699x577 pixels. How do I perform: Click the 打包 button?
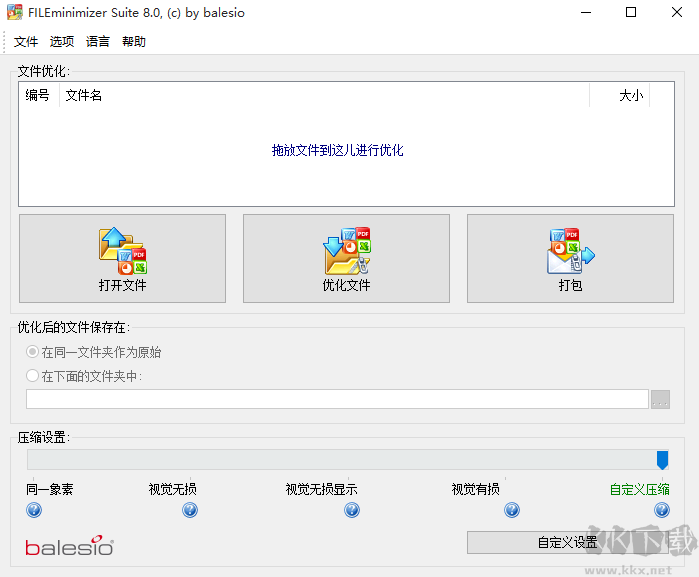(570, 259)
